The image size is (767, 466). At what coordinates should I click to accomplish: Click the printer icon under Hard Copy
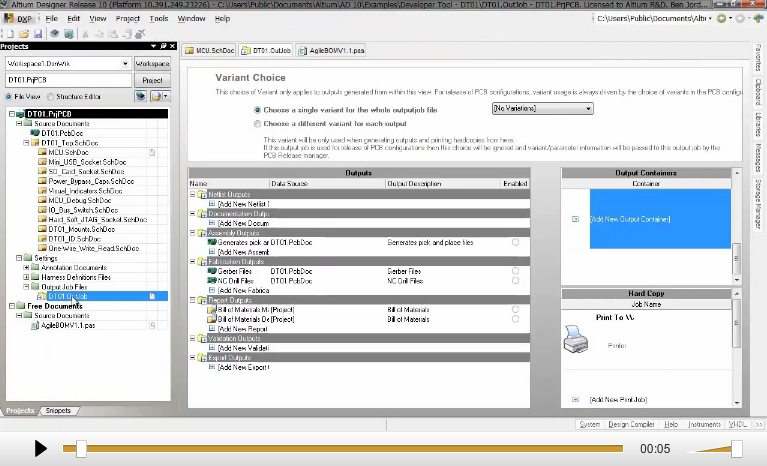(576, 340)
